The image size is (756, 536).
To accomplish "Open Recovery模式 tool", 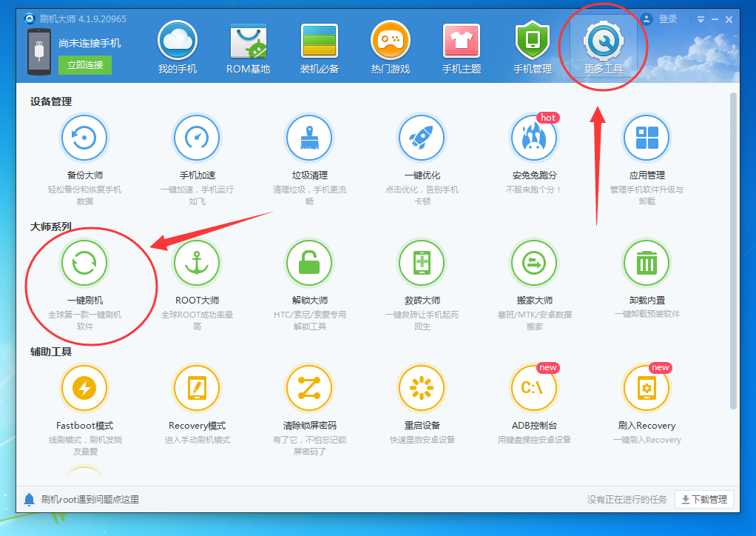I will point(197,388).
